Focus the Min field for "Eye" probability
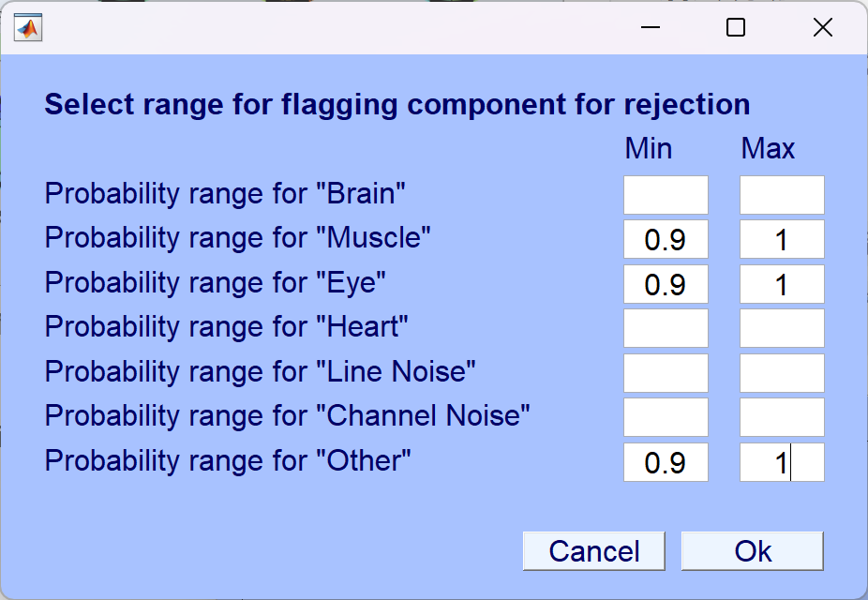 [x=666, y=284]
